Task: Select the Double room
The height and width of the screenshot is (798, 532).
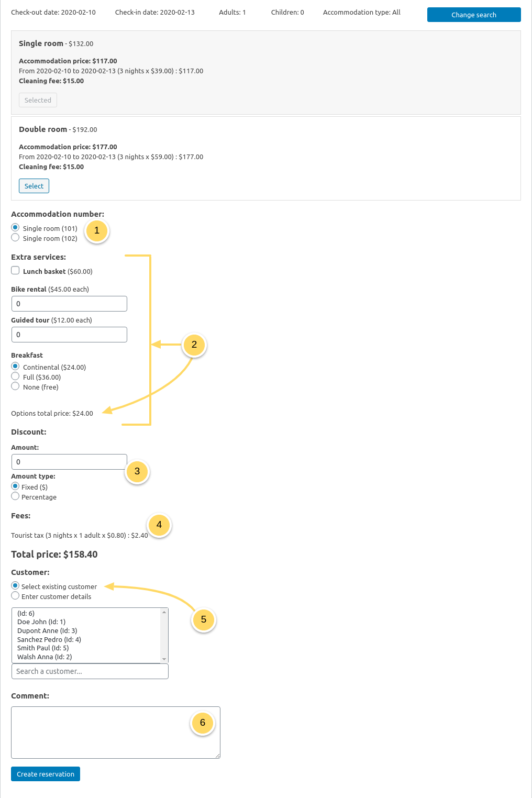Action: click(x=34, y=186)
